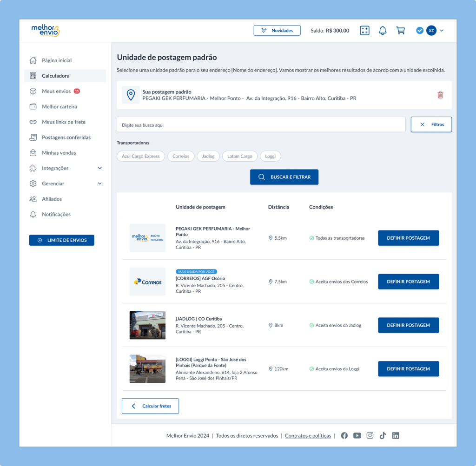
Task: Open the shopping cart icon
Action: tap(400, 30)
